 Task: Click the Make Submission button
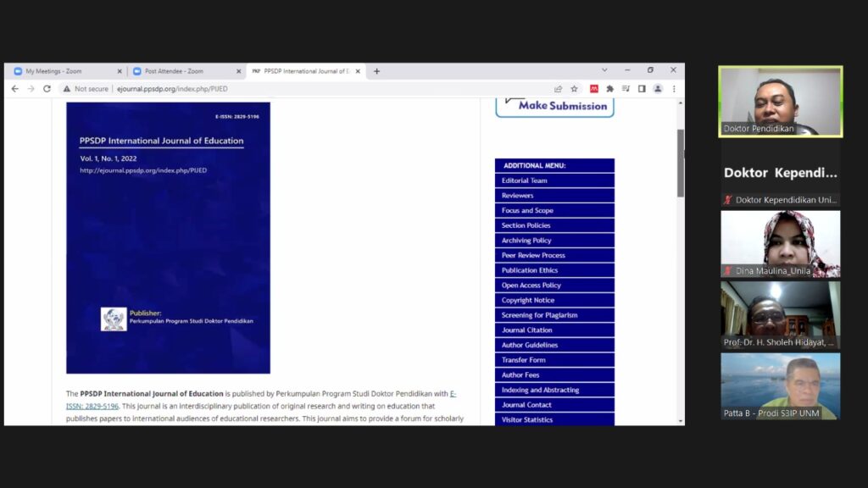point(554,106)
